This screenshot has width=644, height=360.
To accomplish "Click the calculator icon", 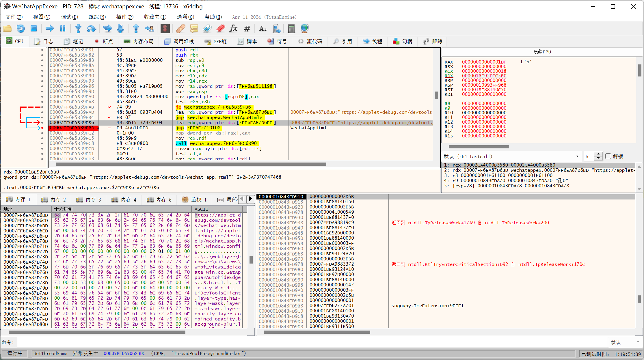I will pyautogui.click(x=291, y=29).
